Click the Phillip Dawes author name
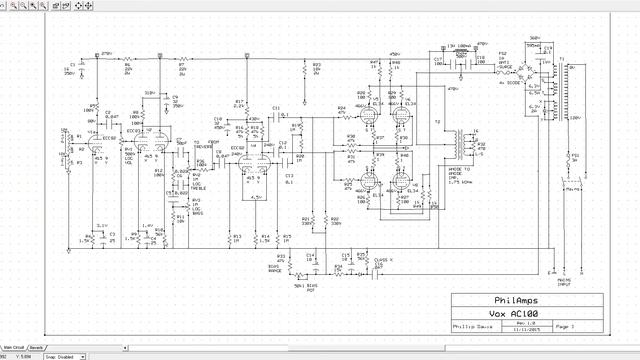Image resolution: width=640 pixels, height=360 pixels. click(473, 327)
